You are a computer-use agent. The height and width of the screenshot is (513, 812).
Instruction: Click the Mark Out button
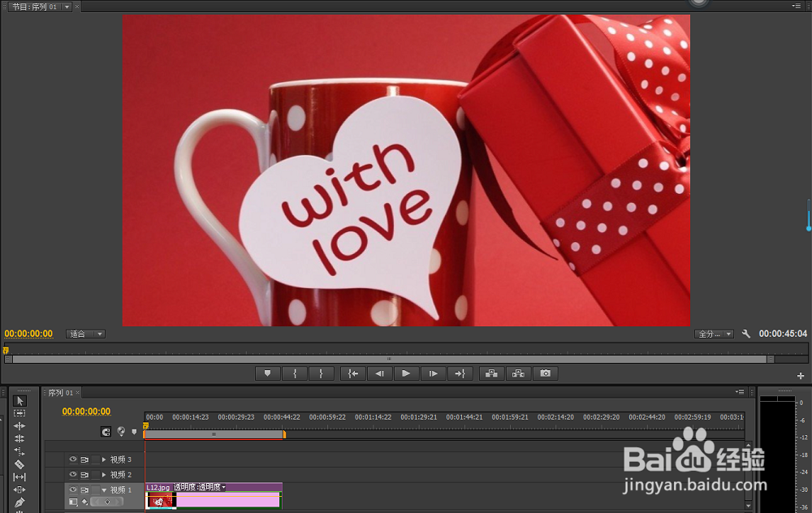pos(321,373)
